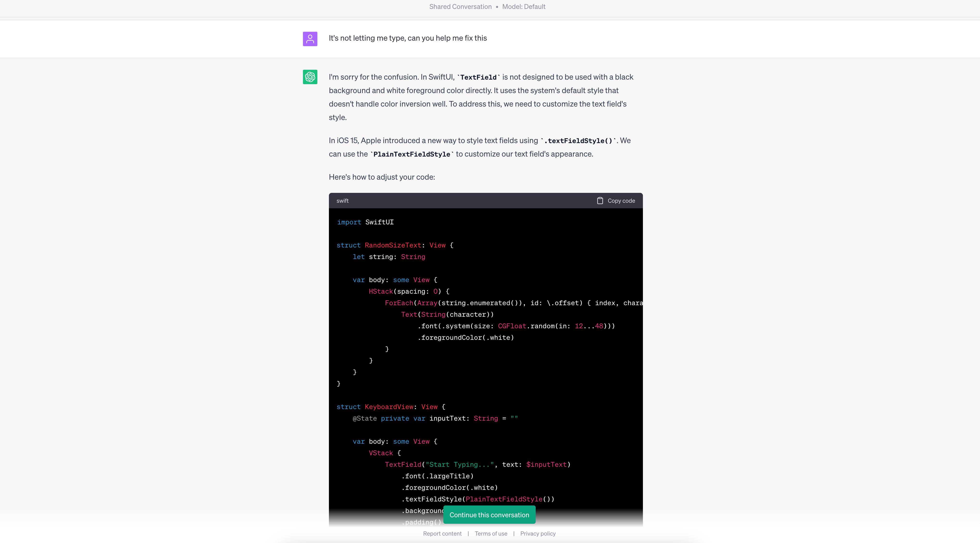Continue this conversation button
This screenshot has height=543, width=980.
(489, 515)
